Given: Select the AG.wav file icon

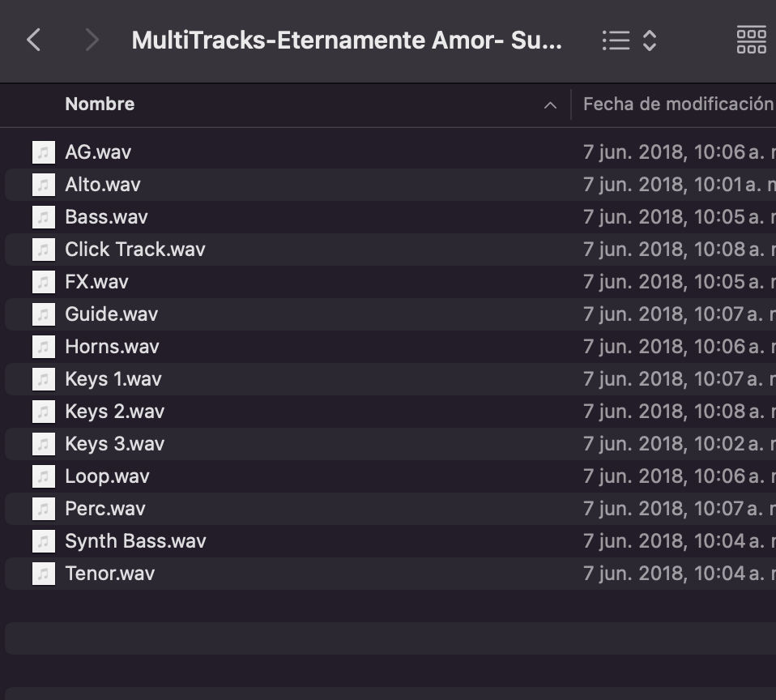Looking at the screenshot, I should coord(44,152).
